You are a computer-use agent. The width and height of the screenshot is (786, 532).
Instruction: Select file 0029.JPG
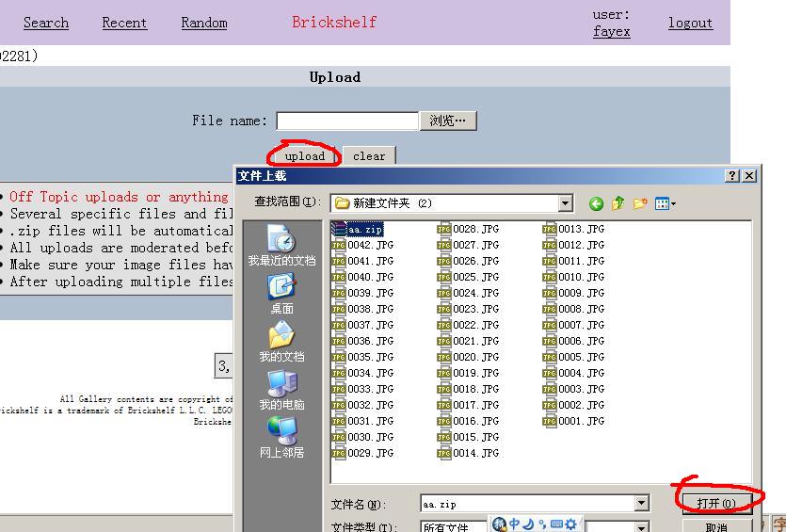pyautogui.click(x=363, y=453)
